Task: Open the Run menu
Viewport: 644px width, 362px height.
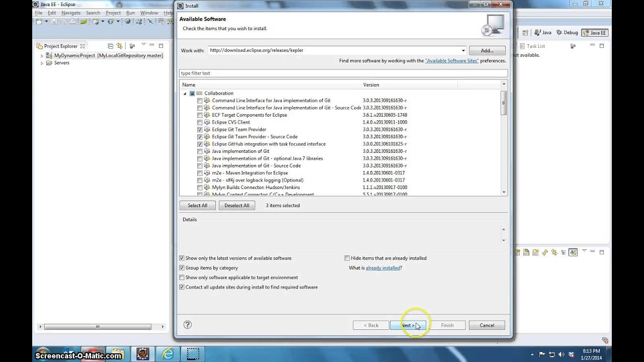Action: click(x=130, y=13)
